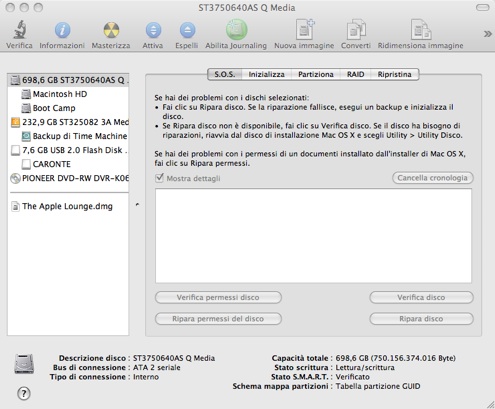Click the Verifica microscope toolbar icon
This screenshot has width=495, height=409.
(20, 30)
